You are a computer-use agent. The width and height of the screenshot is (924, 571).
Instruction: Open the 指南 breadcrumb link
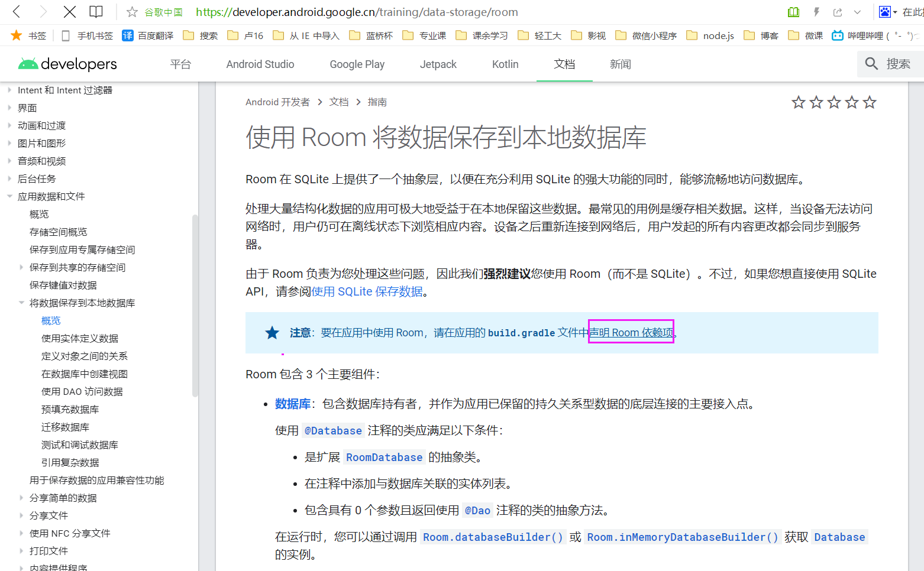377,102
